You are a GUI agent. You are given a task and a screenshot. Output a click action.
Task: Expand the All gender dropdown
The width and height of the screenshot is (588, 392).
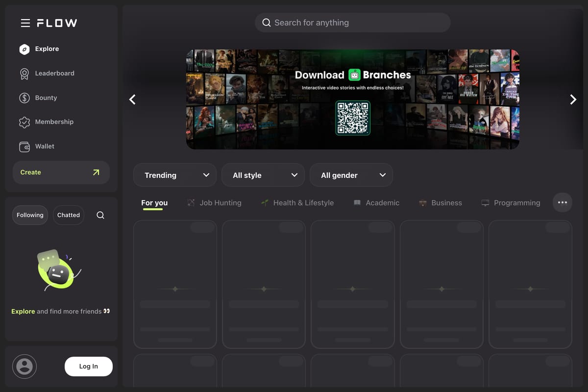351,175
